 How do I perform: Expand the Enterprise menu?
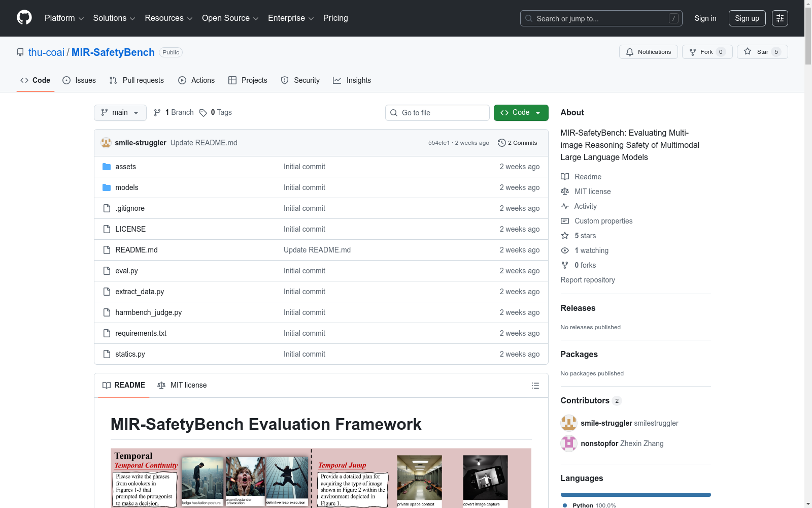point(291,18)
